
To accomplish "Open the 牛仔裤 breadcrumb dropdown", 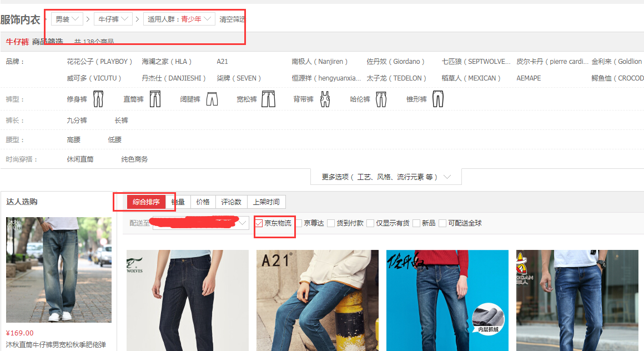I will point(113,19).
